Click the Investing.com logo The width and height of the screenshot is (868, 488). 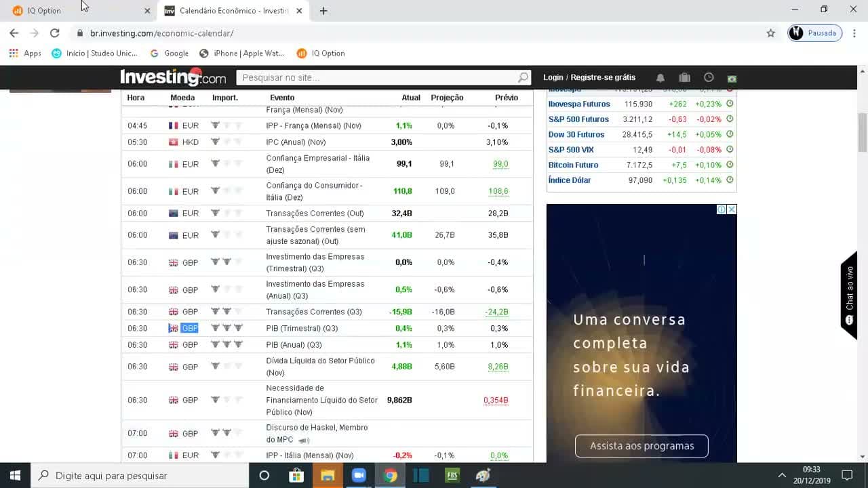coord(173,77)
